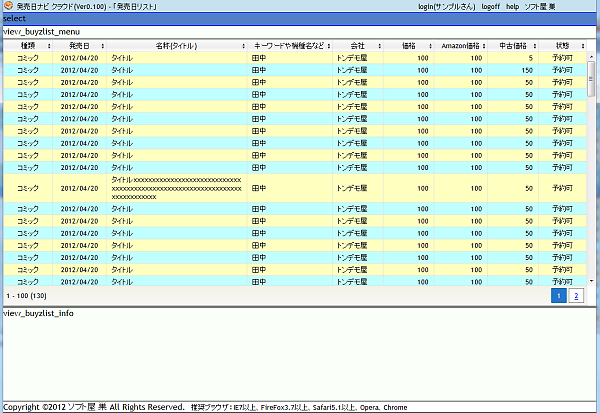Click scrollbar down arrow of list
This screenshot has width=600, height=413.
[591, 281]
